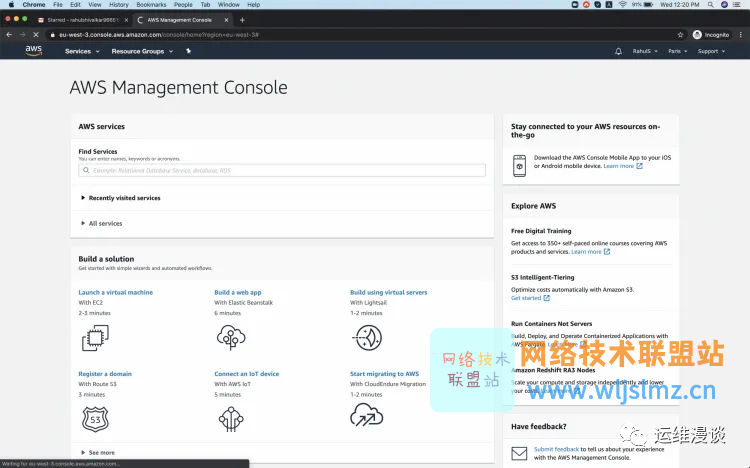Viewport: 750px width, 468px height.
Task: Click the Find Services search field
Action: pyautogui.click(x=282, y=170)
